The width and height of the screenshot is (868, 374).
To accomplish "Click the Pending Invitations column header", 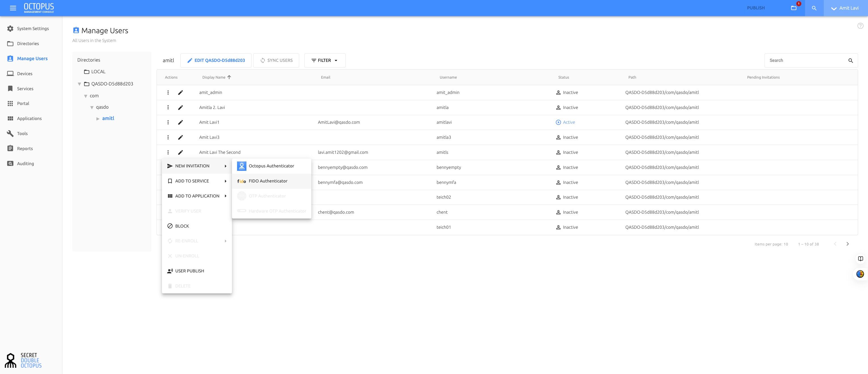I will click(763, 77).
